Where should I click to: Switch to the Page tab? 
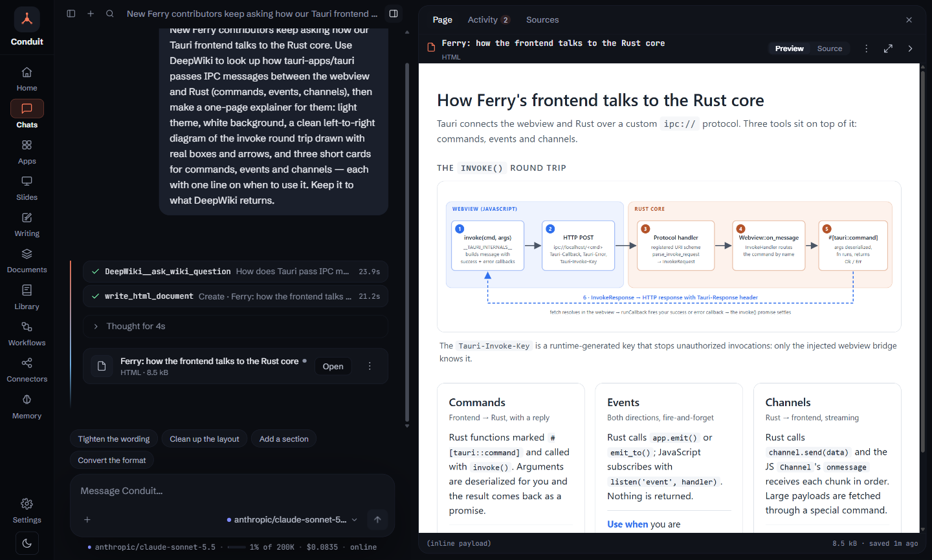pos(443,20)
